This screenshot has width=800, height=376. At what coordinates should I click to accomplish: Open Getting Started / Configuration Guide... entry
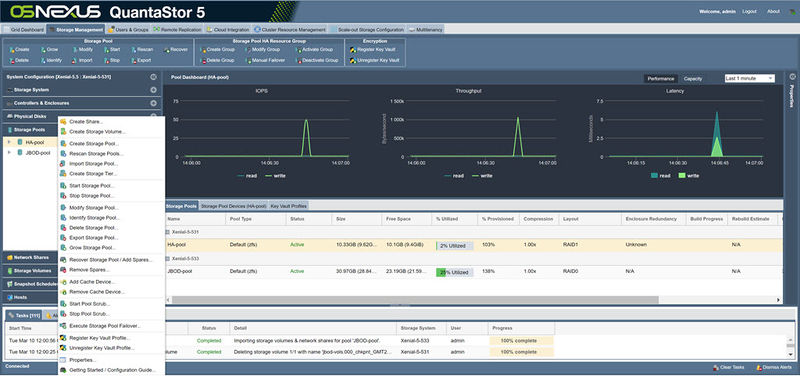[111, 370]
